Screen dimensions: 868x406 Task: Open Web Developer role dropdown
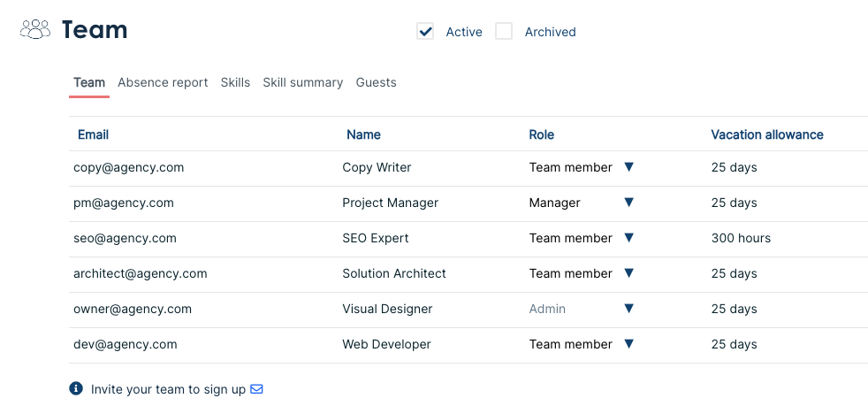(x=628, y=344)
